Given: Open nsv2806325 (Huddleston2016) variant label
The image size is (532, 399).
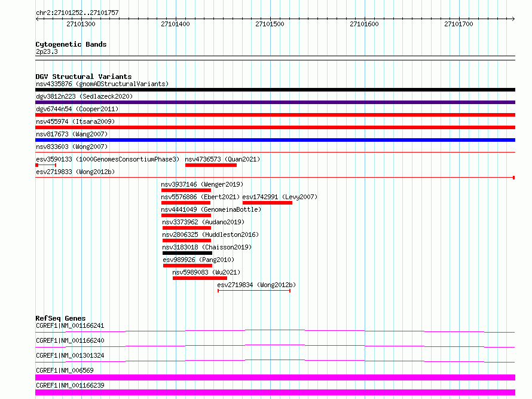Looking at the screenshot, I should tap(210, 234).
